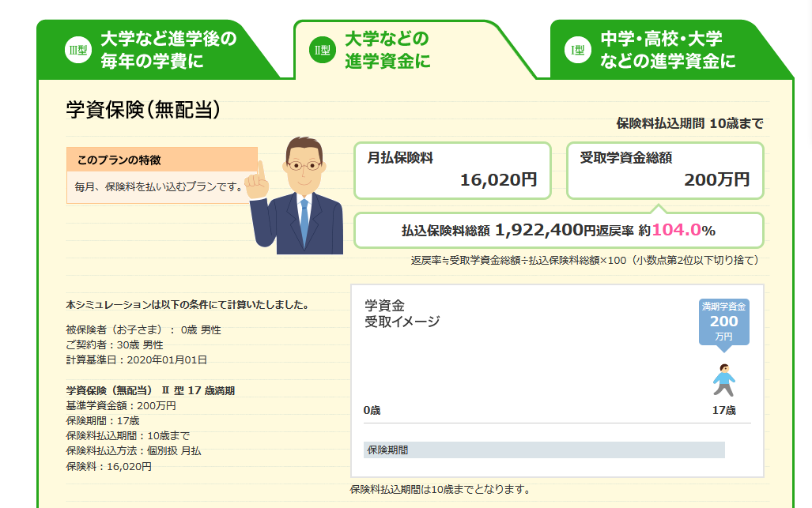Click the 学資保険(無配当) heading
This screenshot has width=812, height=508.
[x=142, y=111]
